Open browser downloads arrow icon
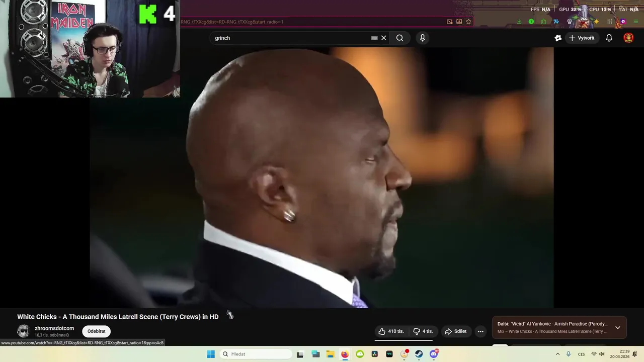The width and height of the screenshot is (644, 362). [x=519, y=22]
